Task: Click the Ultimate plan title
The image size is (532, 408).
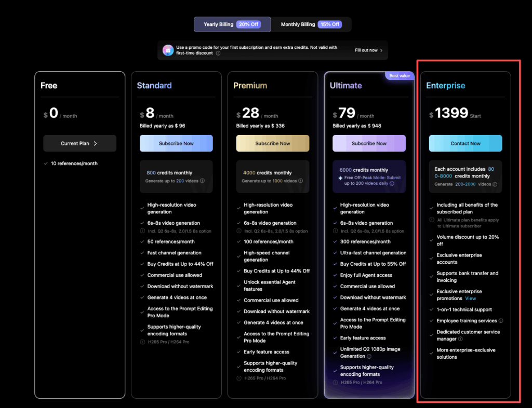Action: (345, 86)
